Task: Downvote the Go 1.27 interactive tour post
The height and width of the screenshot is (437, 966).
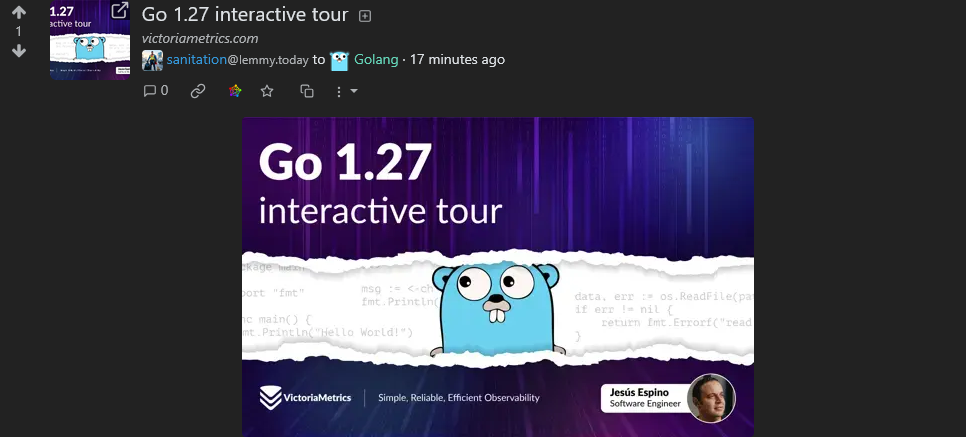Action: point(19,51)
